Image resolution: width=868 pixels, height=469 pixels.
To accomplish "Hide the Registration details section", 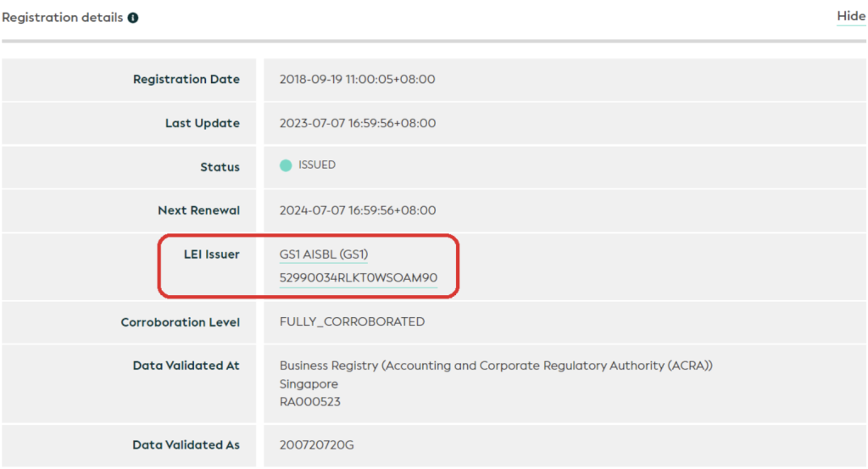I will tap(850, 16).
